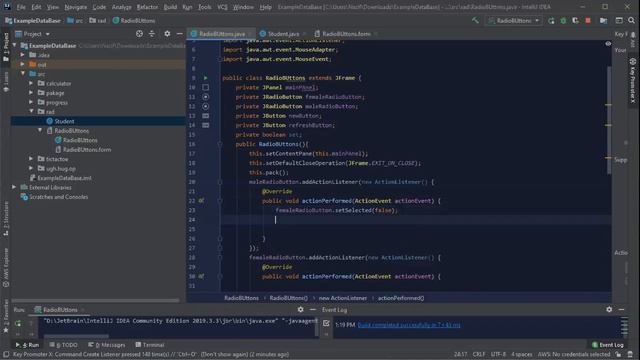The height and width of the screenshot is (360, 640).
Task: Click the run gutter arrow on line 9
Action: tap(205, 78)
